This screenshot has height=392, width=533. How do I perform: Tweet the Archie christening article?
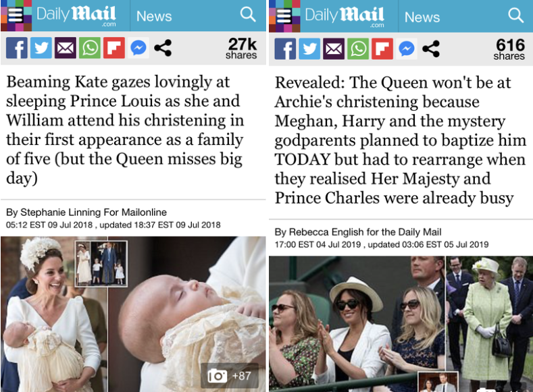click(x=309, y=49)
